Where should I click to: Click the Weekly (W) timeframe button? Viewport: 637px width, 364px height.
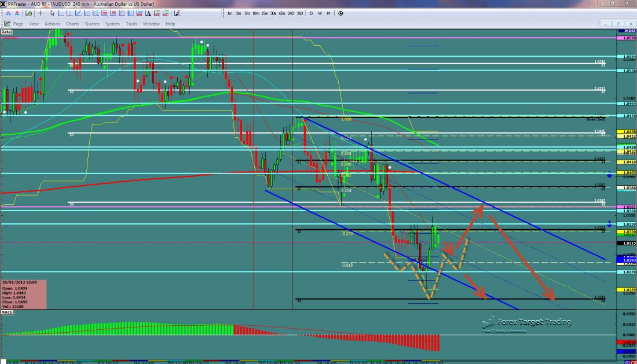320,13
